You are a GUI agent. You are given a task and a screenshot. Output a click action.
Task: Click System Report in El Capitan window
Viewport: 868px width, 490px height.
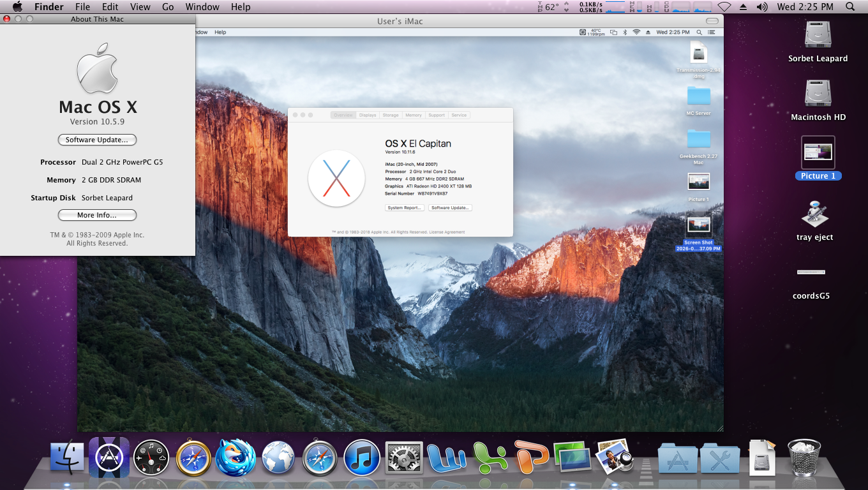405,207
